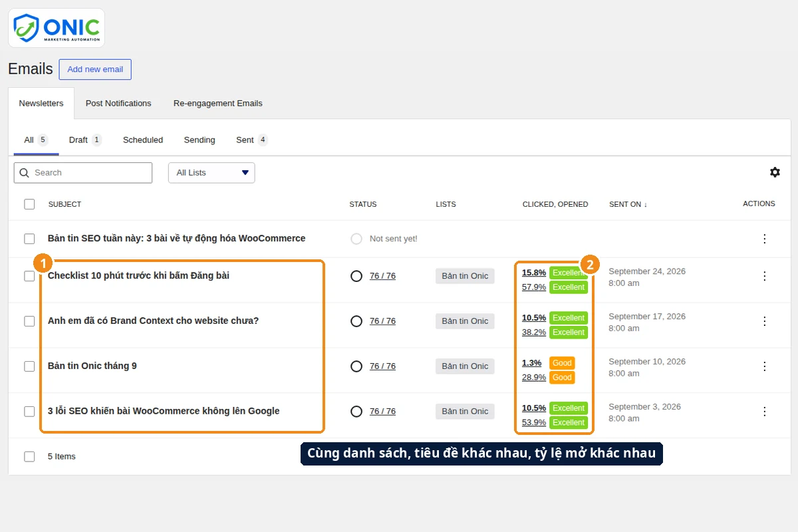Click the September 24, 2026 sent date
798x532 pixels.
647,271
